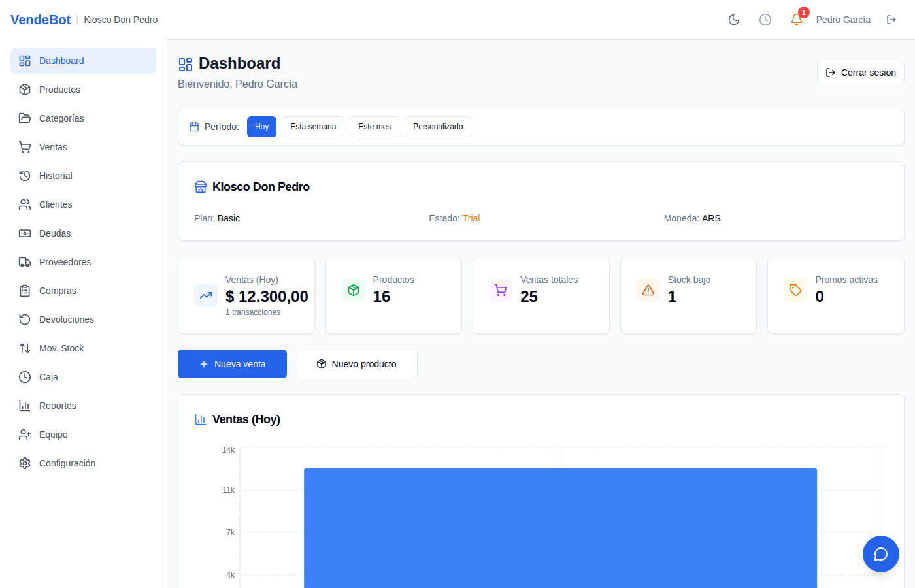Click the green box icon in Productos card
The height and width of the screenshot is (588, 915).
(x=354, y=290)
